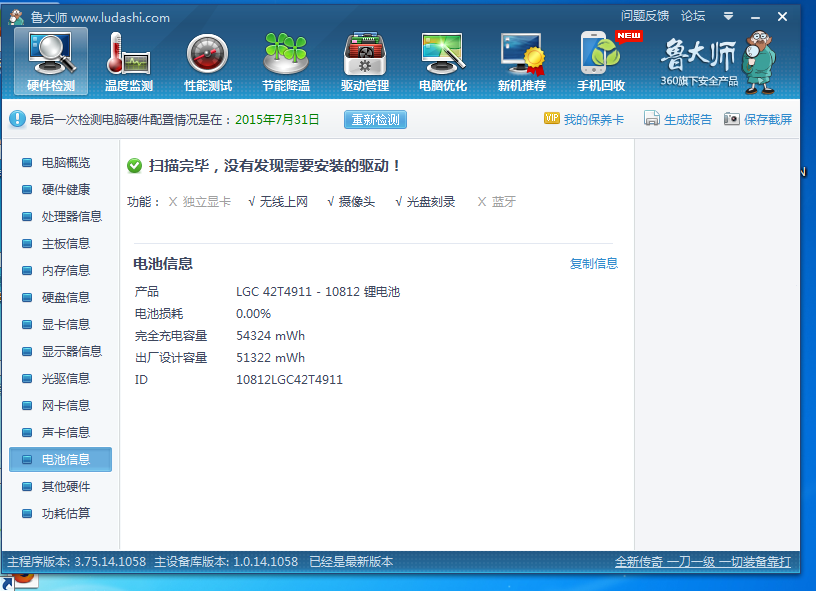This screenshot has width=816, height=591.
Task: Minimize the 鲁大师 window
Action: [x=755, y=17]
